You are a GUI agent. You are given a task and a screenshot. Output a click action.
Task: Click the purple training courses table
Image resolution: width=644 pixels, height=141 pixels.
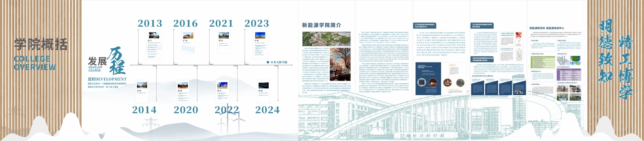point(569,75)
